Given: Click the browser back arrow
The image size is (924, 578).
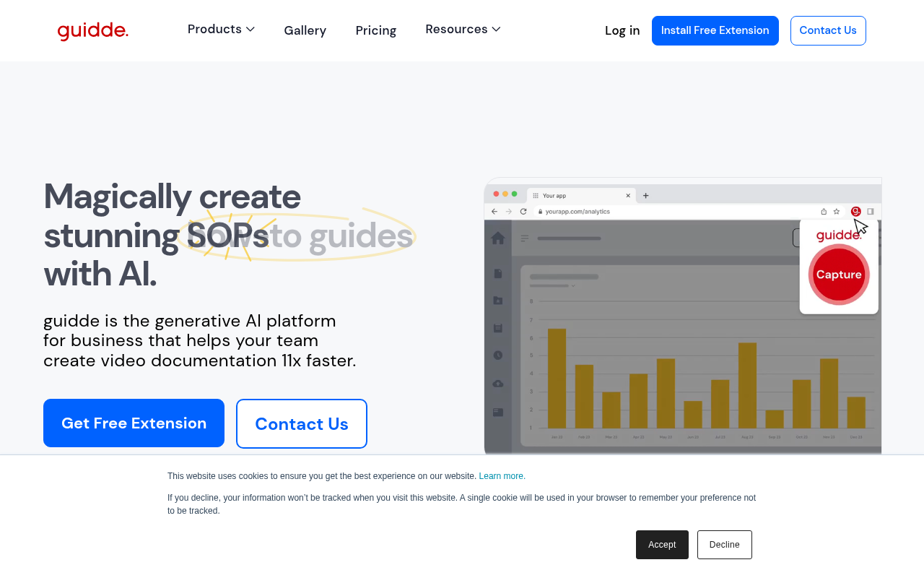Looking at the screenshot, I should pos(494,211).
